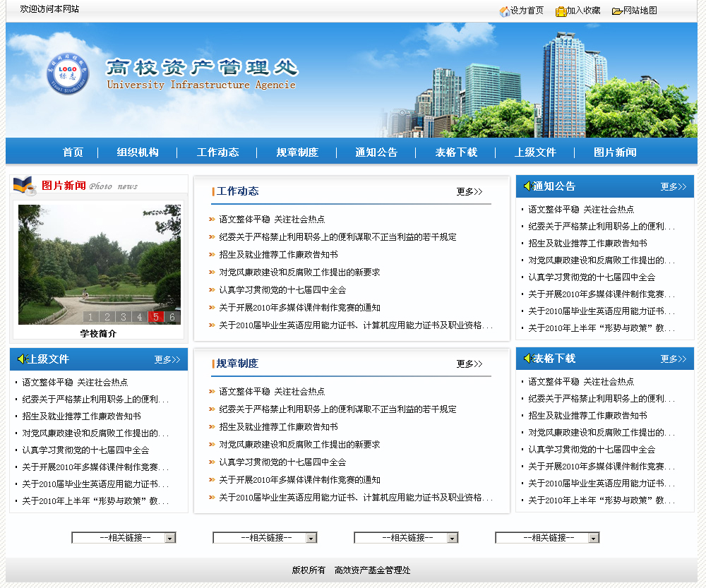Click the speaker icon in 上级文件 header
Screen dimensions: 706x588
point(21,359)
